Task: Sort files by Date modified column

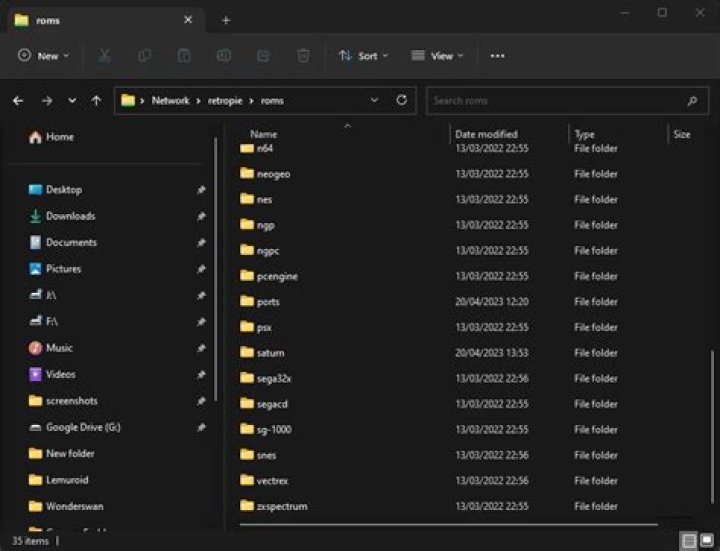Action: click(486, 134)
